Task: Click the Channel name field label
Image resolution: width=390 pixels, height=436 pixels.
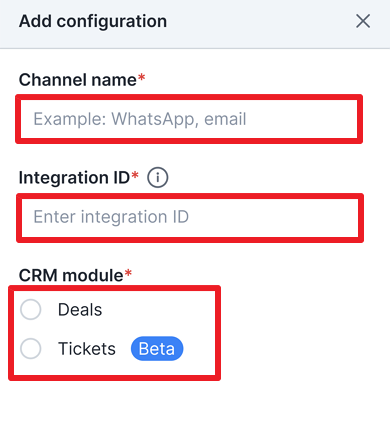Action: point(78,80)
